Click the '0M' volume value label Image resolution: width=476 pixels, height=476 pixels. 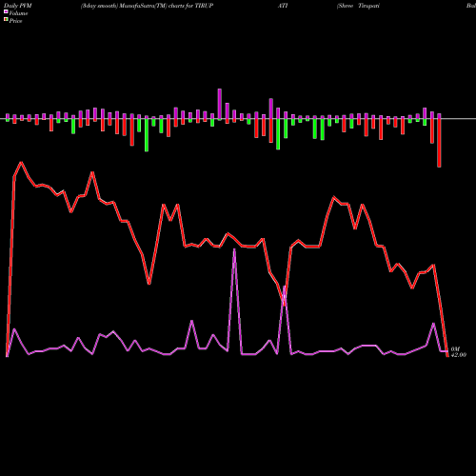[x=455, y=349]
